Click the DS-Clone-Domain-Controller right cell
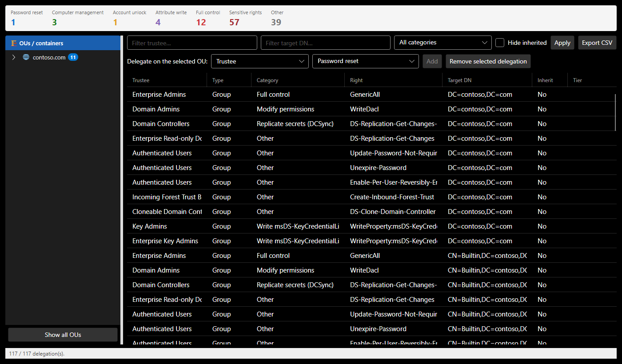 click(x=393, y=212)
